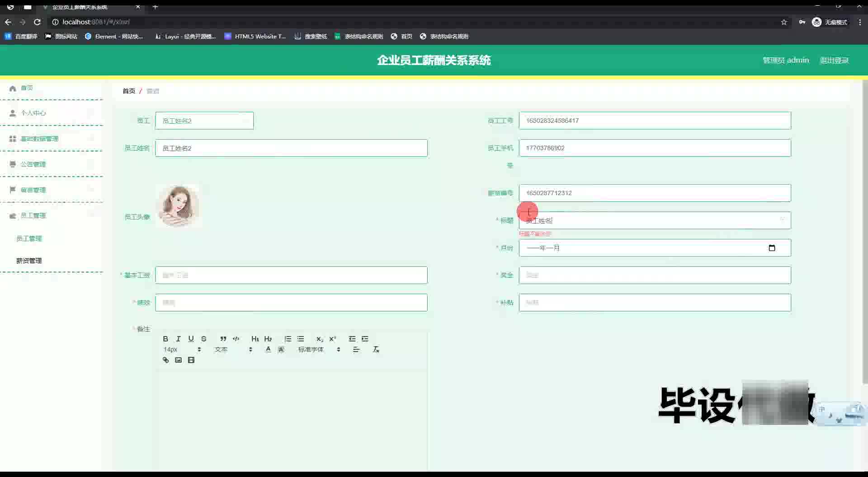Click the 员工工号 input field
The height and width of the screenshot is (477, 868).
pyautogui.click(x=655, y=121)
